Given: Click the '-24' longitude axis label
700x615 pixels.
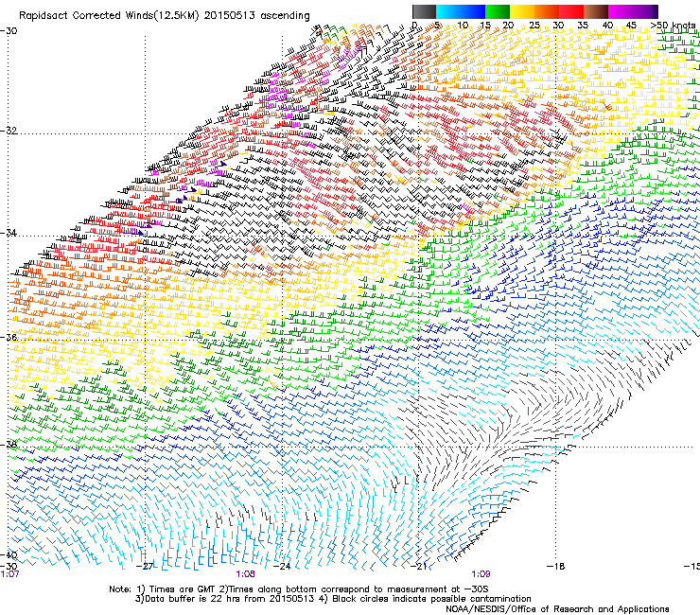Looking at the screenshot, I should (283, 566).
